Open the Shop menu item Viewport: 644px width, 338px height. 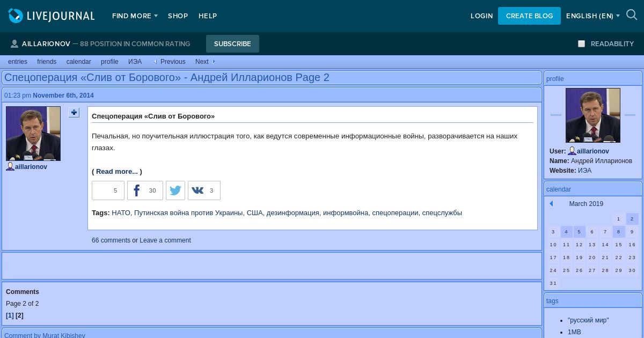pyautogui.click(x=178, y=16)
